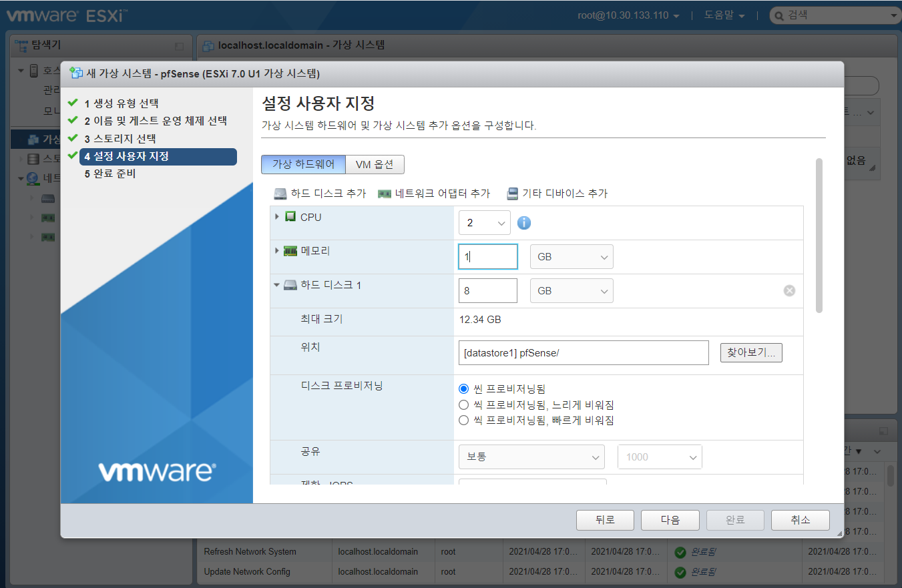The width and height of the screenshot is (902, 588).
Task: Click the 탐색기 navigator panel icon
Action: [x=21, y=45]
